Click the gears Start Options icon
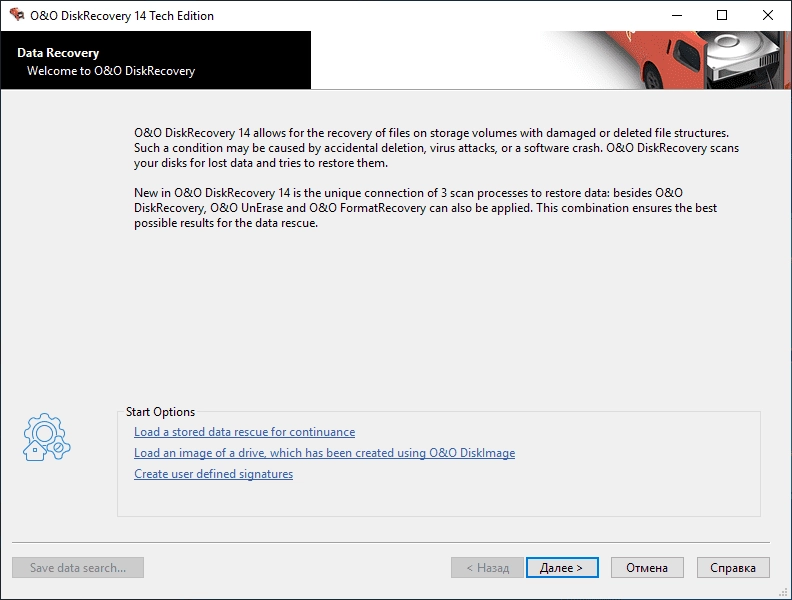 [x=46, y=437]
